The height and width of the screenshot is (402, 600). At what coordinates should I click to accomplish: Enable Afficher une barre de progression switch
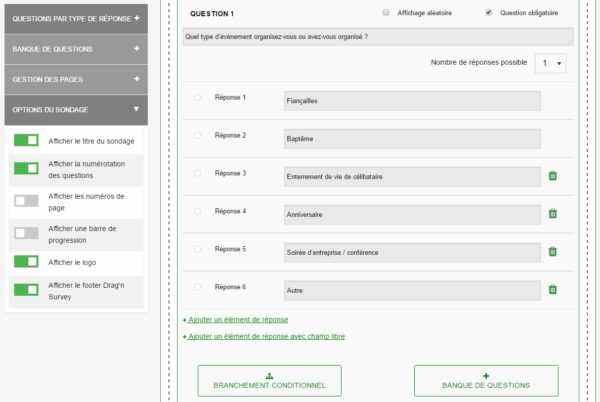click(x=26, y=233)
